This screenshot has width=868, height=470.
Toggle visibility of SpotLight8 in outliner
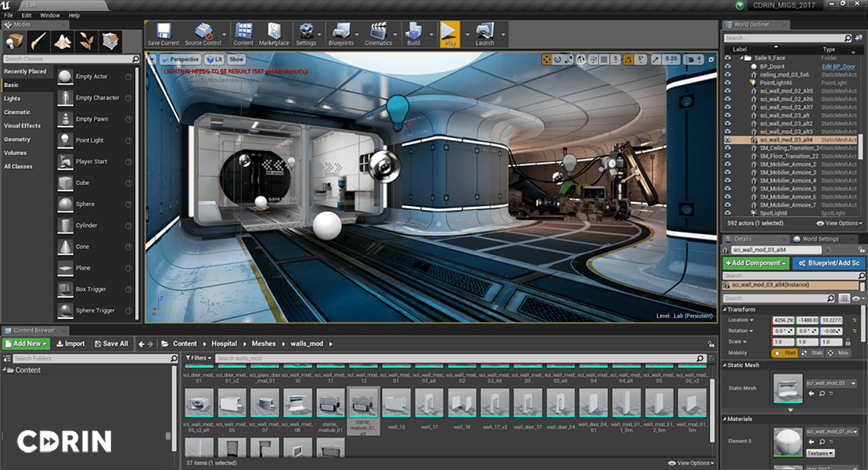coord(728,213)
